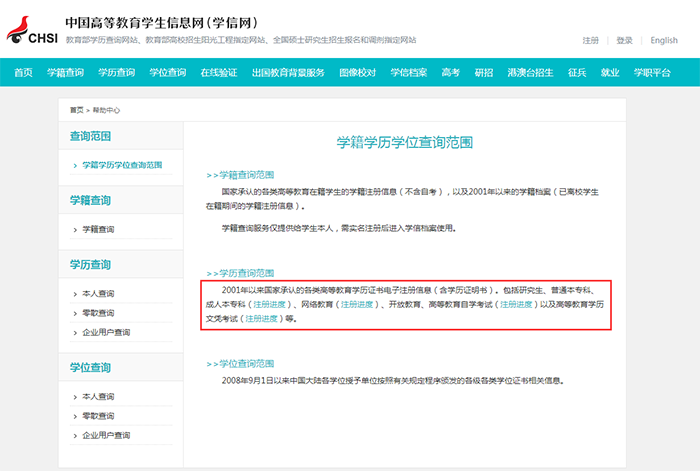Click the 港澳台招生 navigation item
This screenshot has width=700, height=471.
coord(531,73)
